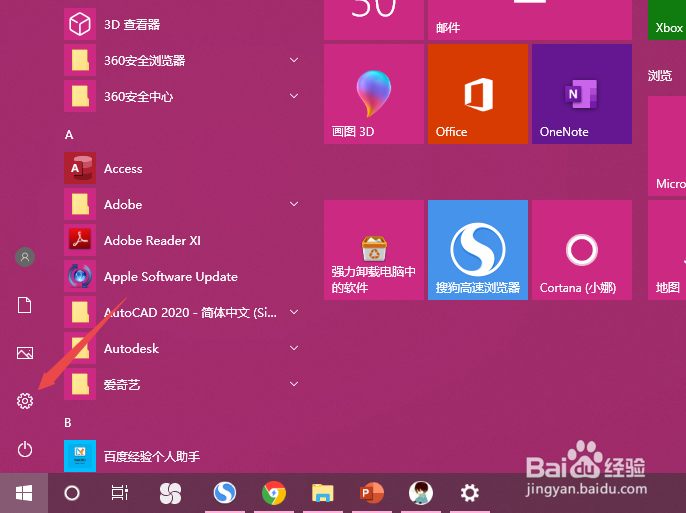
Task: Click the 360安全浏览器 folder label
Action: (144, 60)
